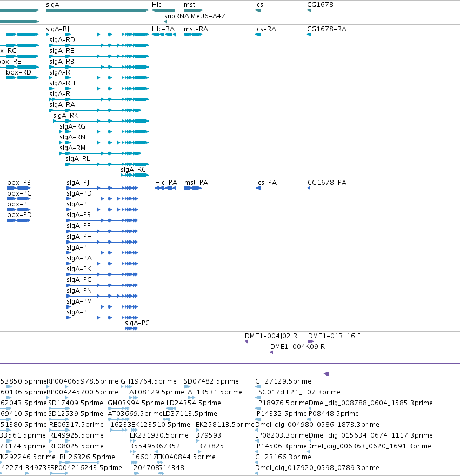The width and height of the screenshot is (460, 476).
Task: Select the slgA-RJ transcript
Action: tap(97, 35)
